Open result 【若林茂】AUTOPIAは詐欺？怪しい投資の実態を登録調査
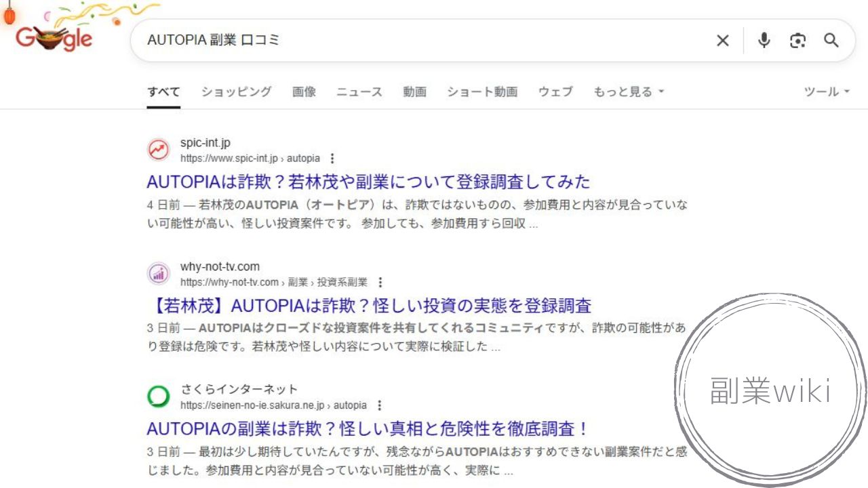This screenshot has height=488, width=868. 369,306
